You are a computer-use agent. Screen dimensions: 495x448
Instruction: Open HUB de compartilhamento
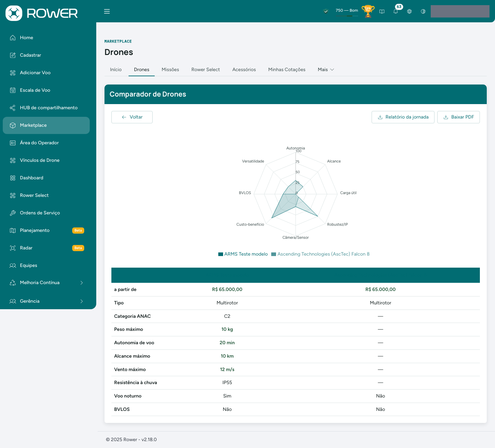pyautogui.click(x=46, y=108)
